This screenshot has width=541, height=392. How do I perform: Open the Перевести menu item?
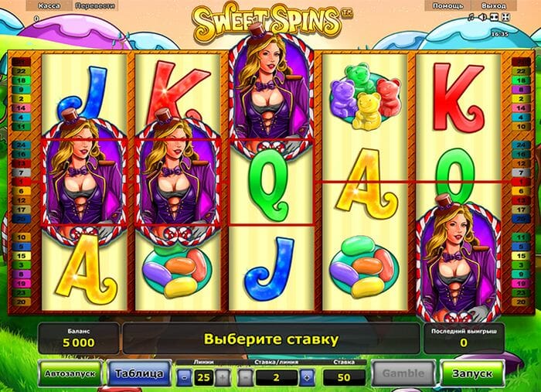[95, 6]
